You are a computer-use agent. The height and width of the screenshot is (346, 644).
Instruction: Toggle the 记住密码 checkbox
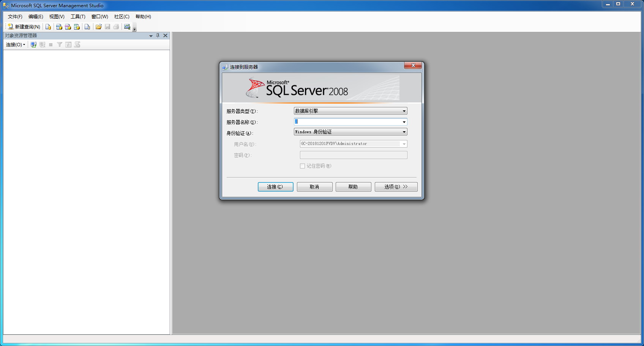pos(302,166)
